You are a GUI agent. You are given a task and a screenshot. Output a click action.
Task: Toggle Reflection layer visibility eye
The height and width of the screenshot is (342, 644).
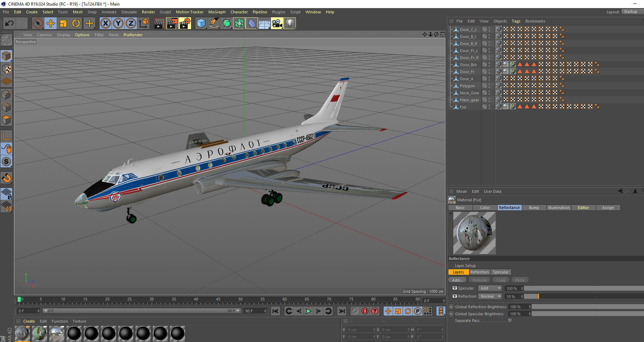pyautogui.click(x=455, y=296)
